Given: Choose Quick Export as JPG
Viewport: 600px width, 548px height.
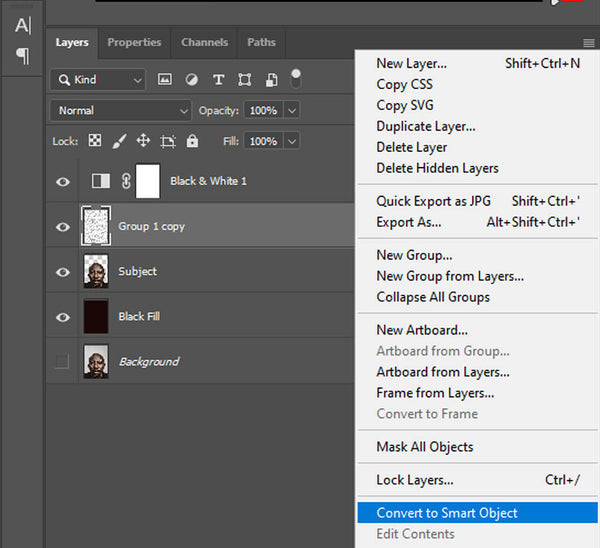Looking at the screenshot, I should coord(478,201).
